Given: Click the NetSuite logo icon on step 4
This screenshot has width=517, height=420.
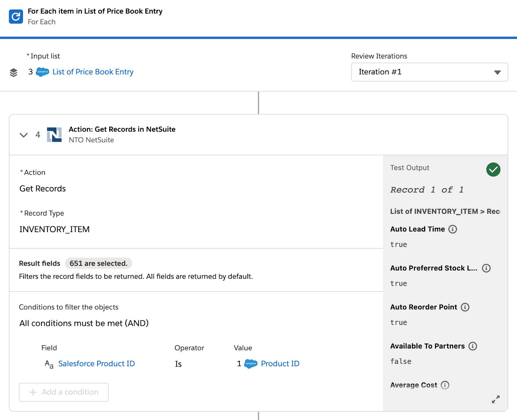Looking at the screenshot, I should pos(54,135).
